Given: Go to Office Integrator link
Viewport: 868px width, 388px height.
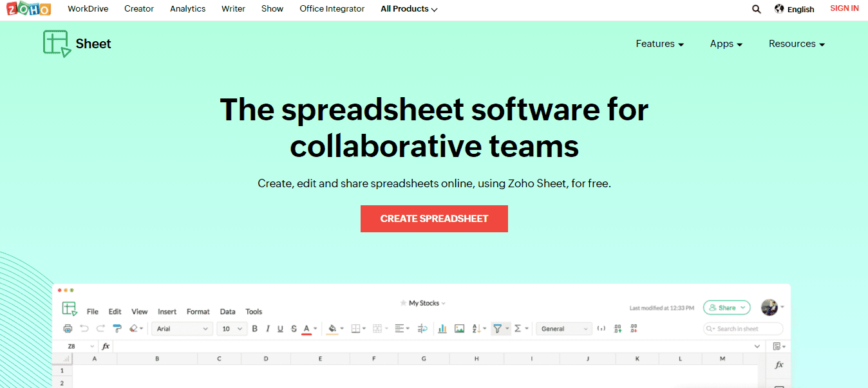Looking at the screenshot, I should (x=332, y=9).
